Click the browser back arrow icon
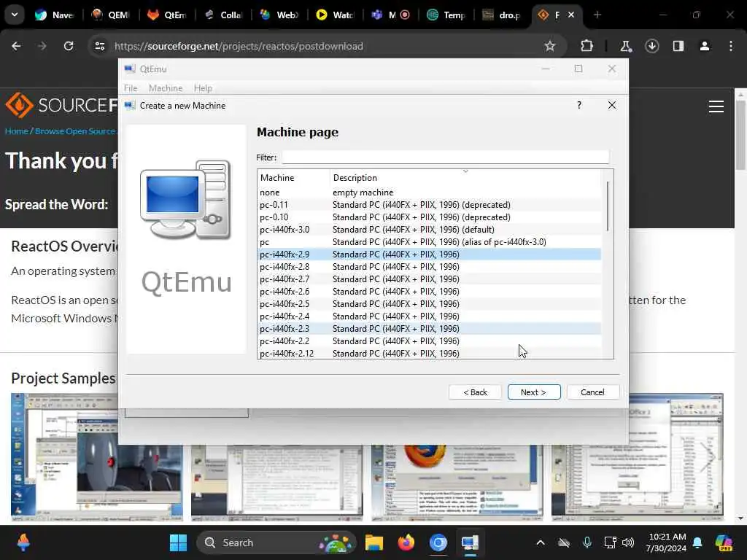 tap(16, 46)
